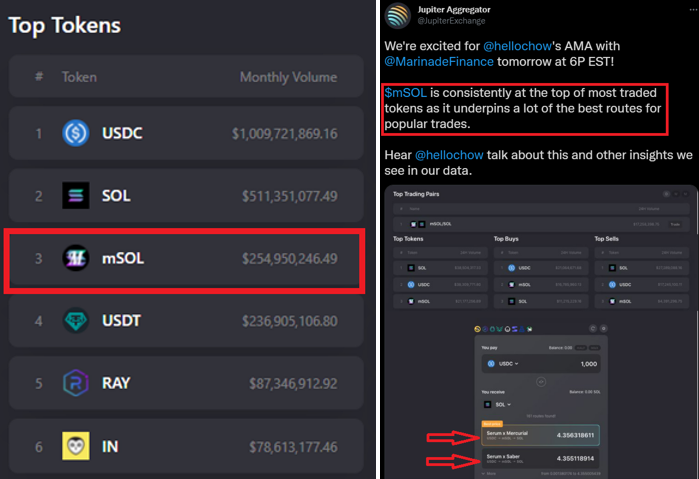Click the USDT token name in row 4
Screen dimensions: 699x479
pyautogui.click(x=121, y=320)
